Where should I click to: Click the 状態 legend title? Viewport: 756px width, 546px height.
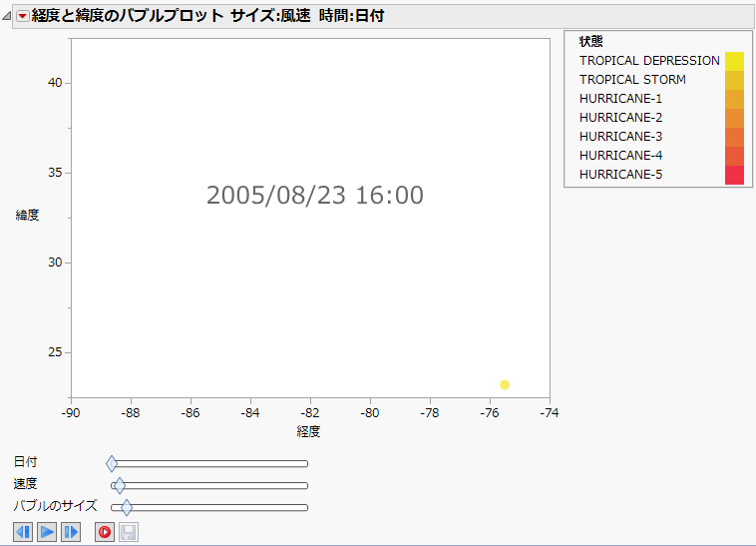click(x=590, y=42)
